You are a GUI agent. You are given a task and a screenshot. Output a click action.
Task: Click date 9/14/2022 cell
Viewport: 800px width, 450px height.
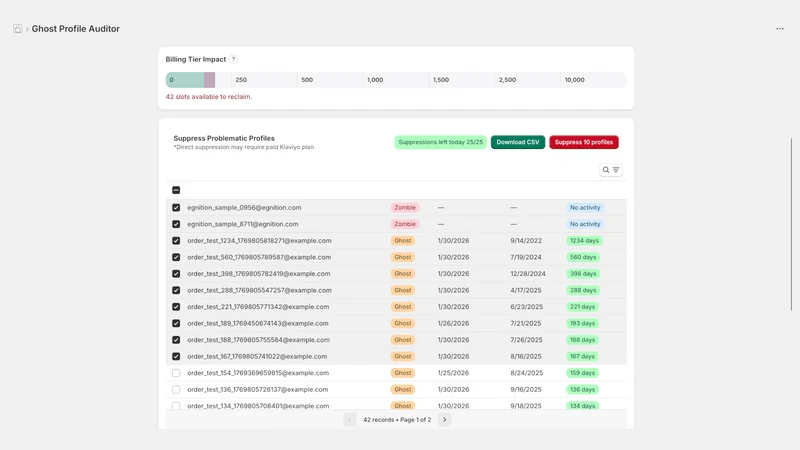[x=526, y=241]
